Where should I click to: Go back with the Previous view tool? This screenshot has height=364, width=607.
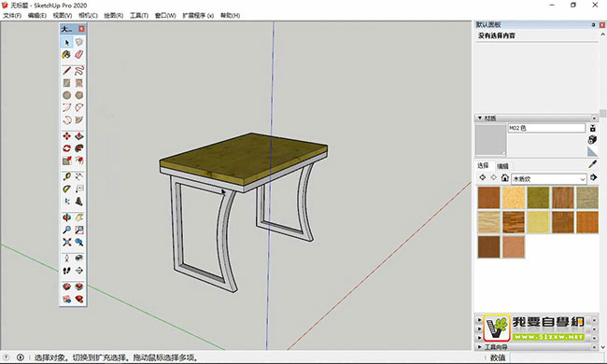coord(79,242)
